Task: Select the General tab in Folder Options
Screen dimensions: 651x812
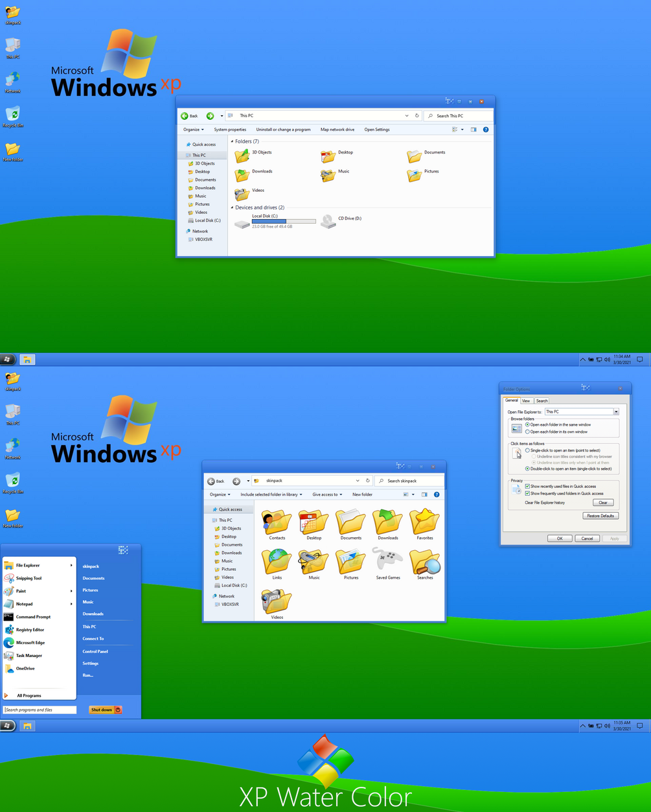Action: pos(512,400)
